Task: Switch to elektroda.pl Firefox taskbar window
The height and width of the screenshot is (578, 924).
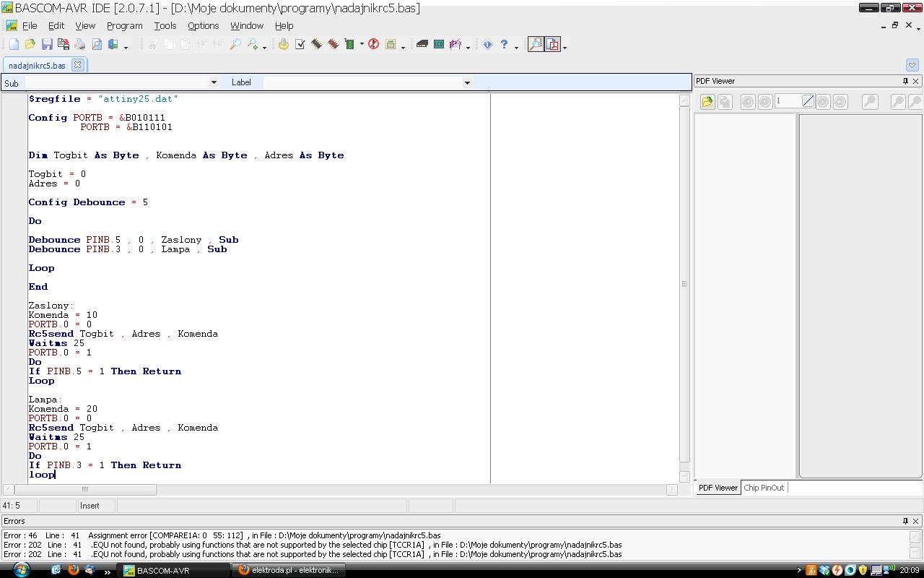Action: click(x=289, y=570)
